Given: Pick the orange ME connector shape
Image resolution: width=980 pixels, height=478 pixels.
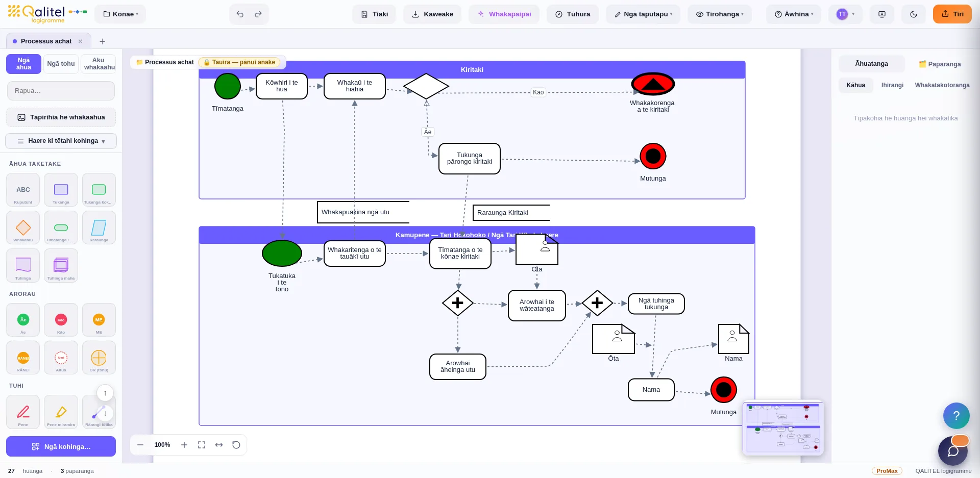Looking at the screenshot, I should [99, 320].
